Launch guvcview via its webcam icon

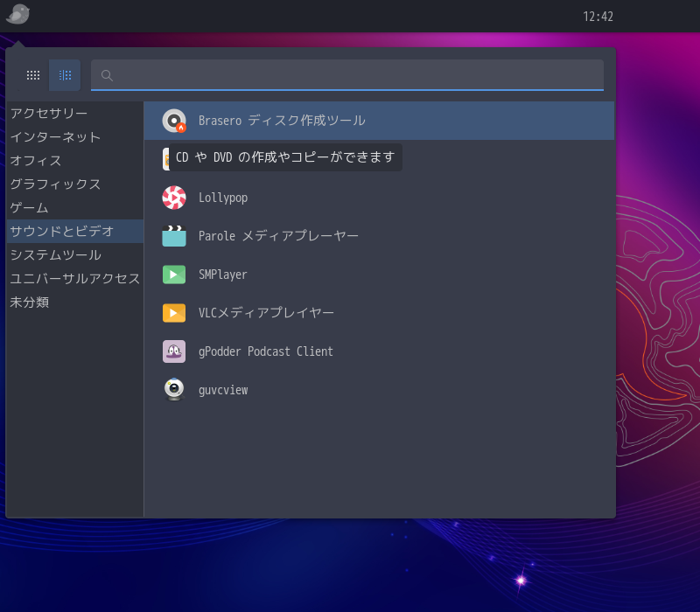point(174,390)
